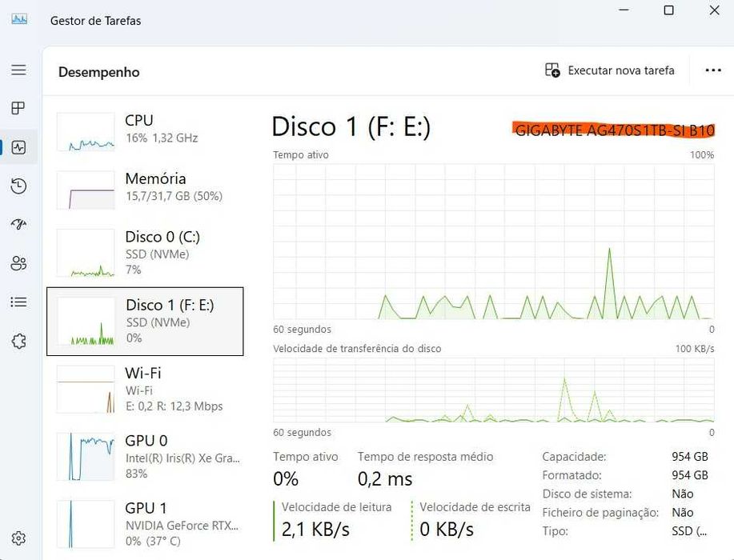Click the GIGABYTE disk model name
734x560 pixels.
click(615, 130)
